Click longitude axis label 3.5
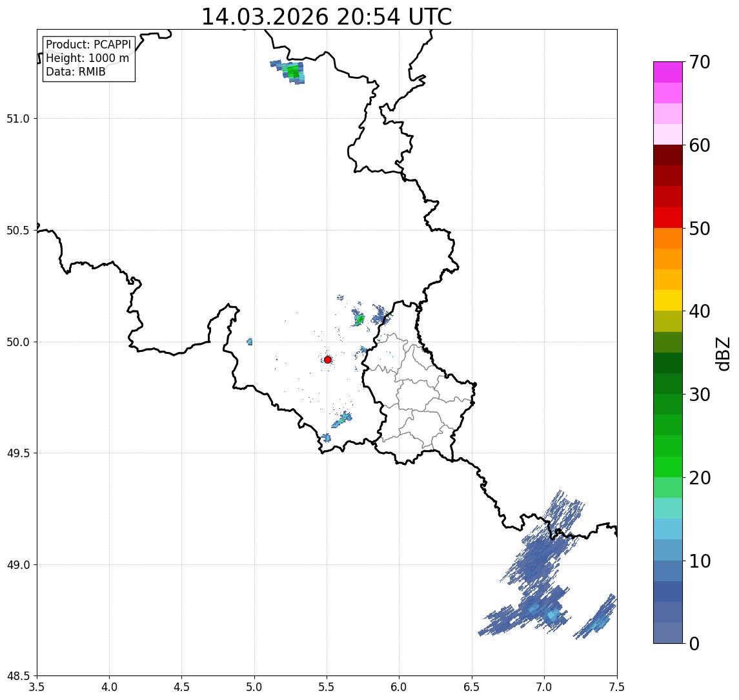Screen dimensions: 739x700 tap(37, 687)
